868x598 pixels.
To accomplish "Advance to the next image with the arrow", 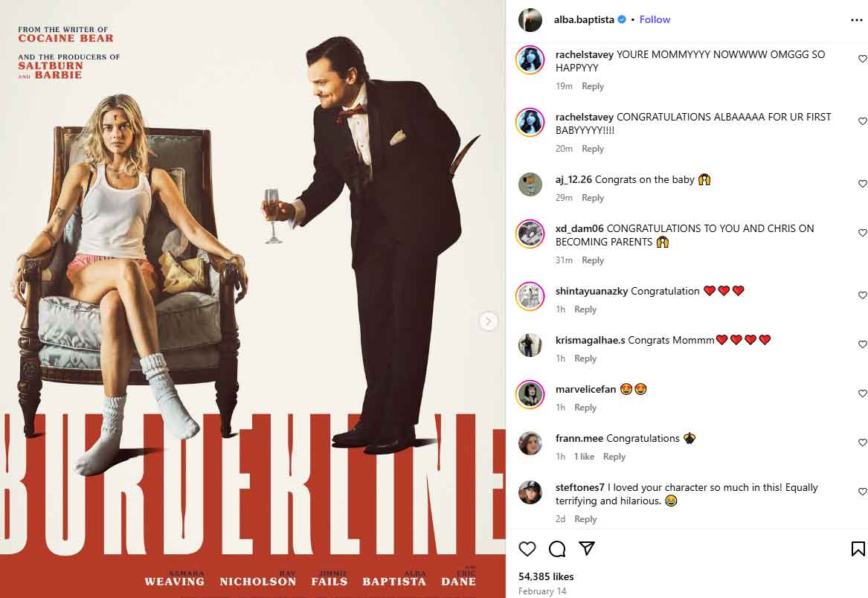I will click(x=488, y=321).
